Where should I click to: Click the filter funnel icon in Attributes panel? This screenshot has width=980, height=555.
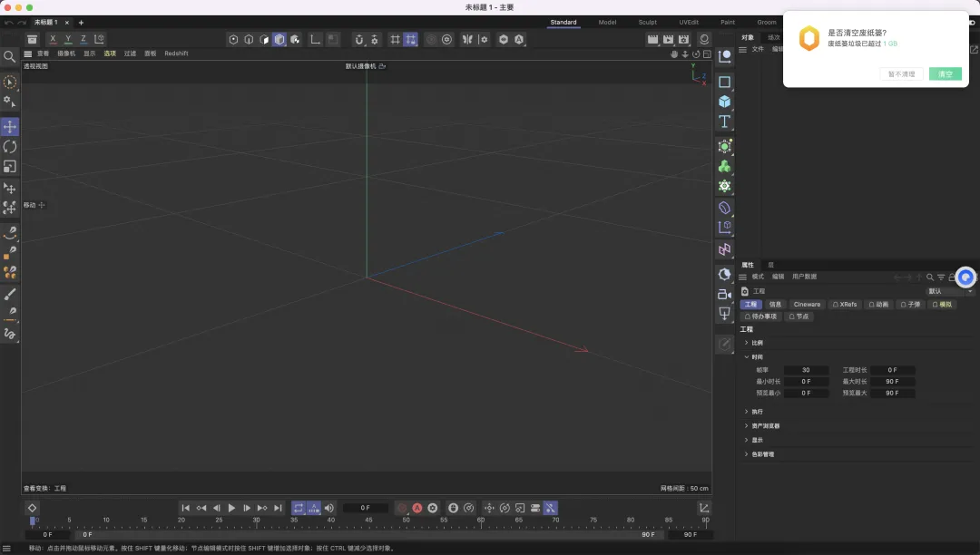coord(941,277)
